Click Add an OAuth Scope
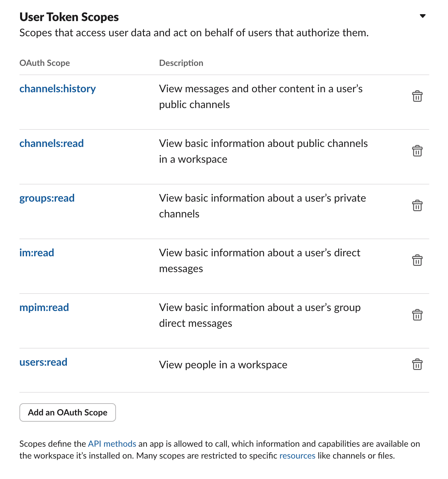This screenshot has width=448, height=479. tap(67, 412)
